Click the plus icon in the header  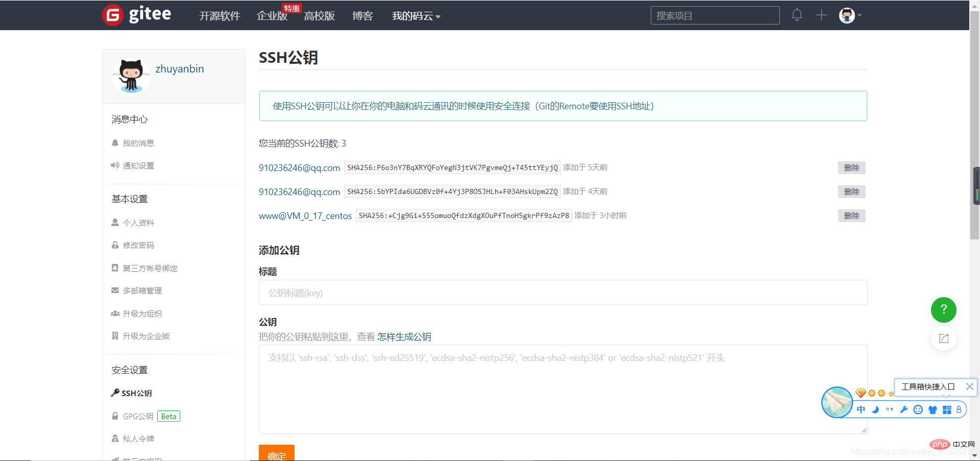tap(821, 15)
